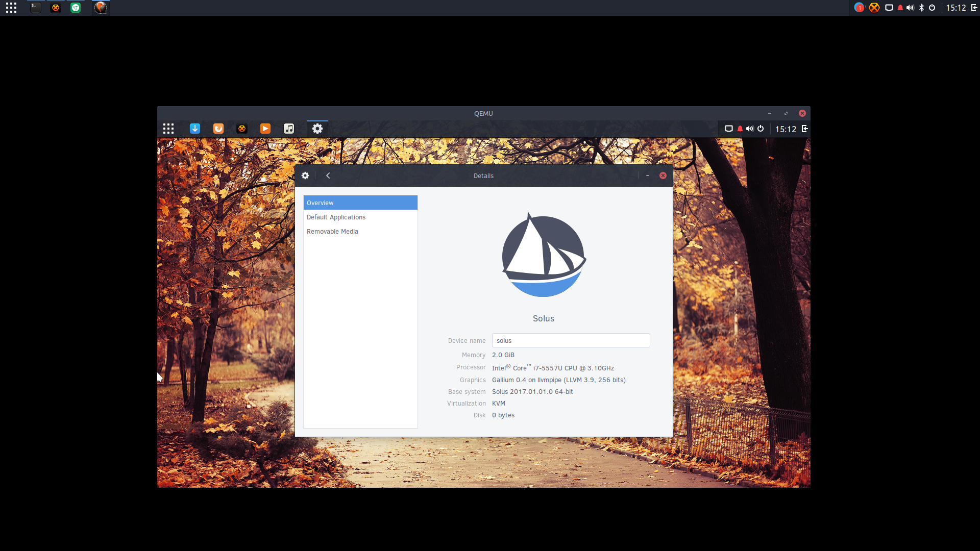This screenshot has height=551, width=980.
Task: Click the Memory value 2.0 GiB
Action: (503, 355)
